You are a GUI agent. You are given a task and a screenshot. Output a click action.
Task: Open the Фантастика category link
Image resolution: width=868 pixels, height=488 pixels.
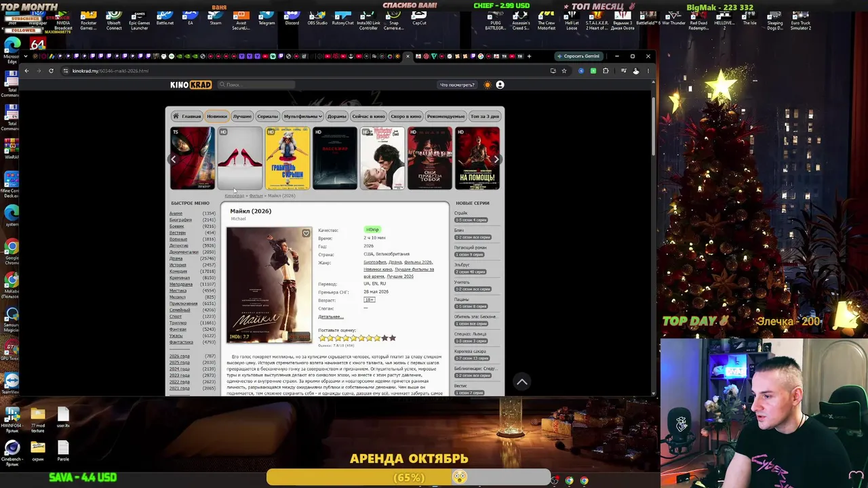point(181,342)
